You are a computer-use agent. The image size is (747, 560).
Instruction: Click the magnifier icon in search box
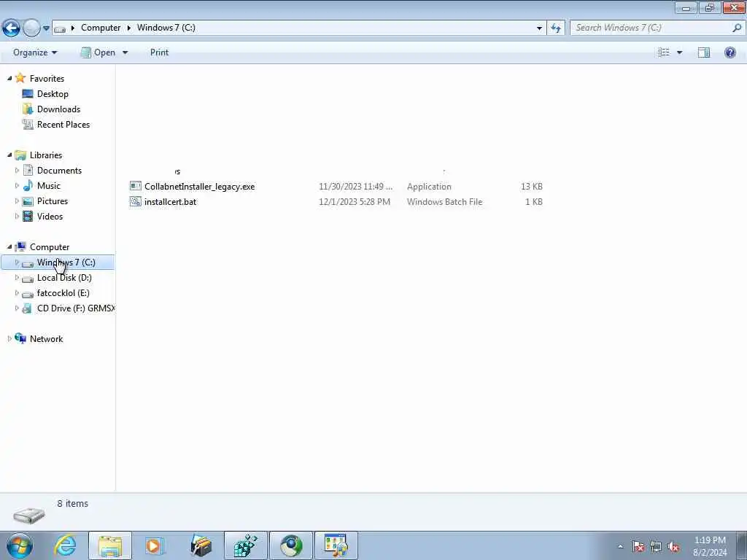[737, 28]
